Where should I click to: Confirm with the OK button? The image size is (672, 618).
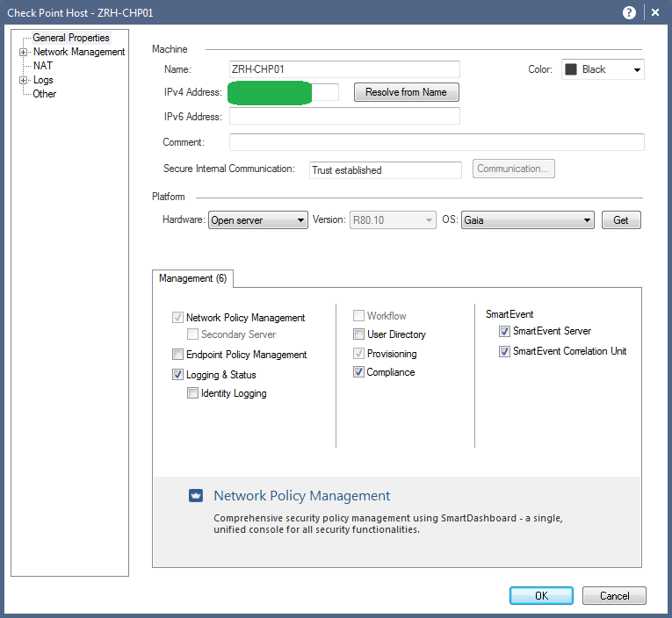[x=541, y=596]
